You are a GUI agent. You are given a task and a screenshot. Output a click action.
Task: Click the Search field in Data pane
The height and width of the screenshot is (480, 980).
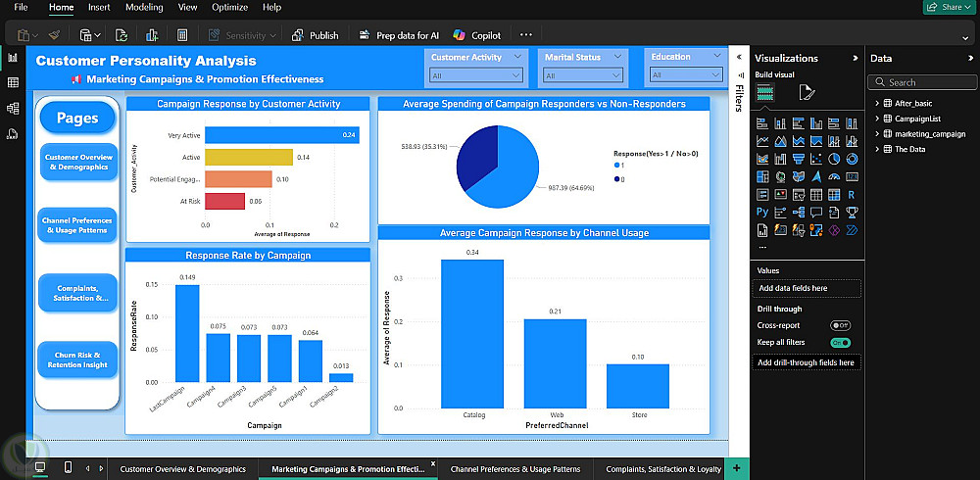point(920,82)
